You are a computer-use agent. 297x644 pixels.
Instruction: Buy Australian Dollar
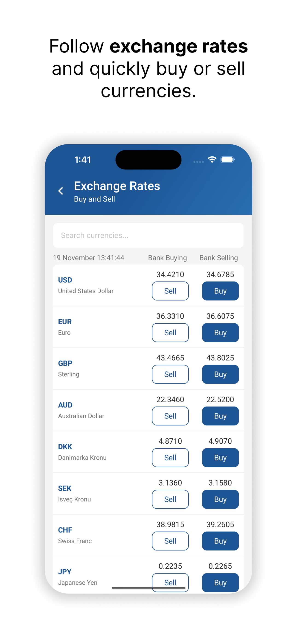(220, 416)
